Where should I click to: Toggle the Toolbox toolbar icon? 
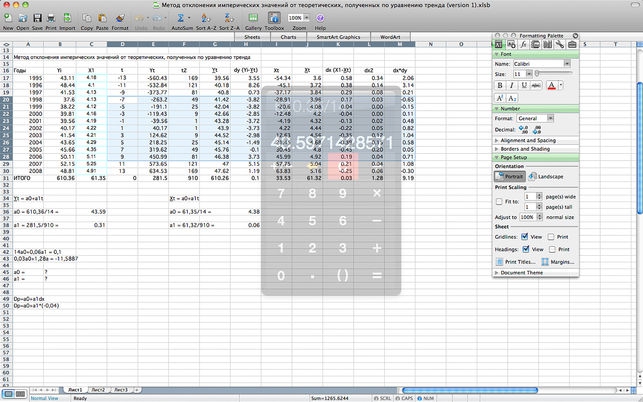click(x=274, y=18)
